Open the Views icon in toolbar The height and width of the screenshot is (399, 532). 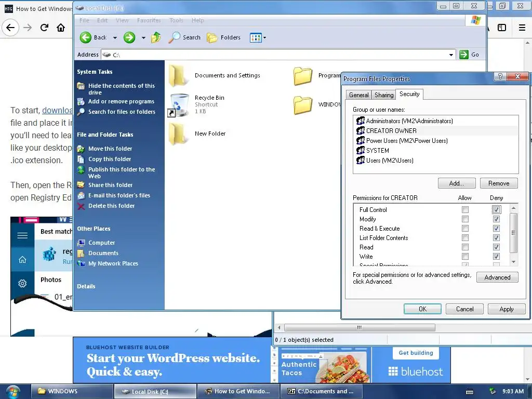(256, 37)
